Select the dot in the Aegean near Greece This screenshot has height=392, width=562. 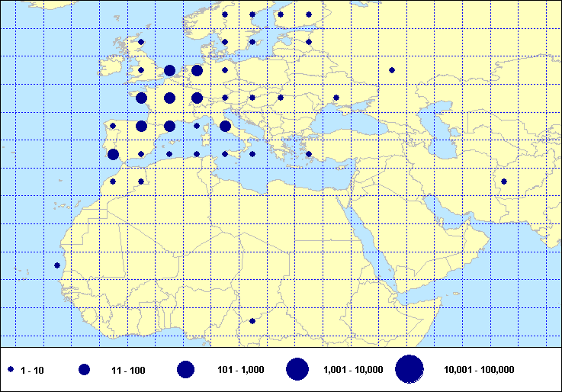click(309, 154)
